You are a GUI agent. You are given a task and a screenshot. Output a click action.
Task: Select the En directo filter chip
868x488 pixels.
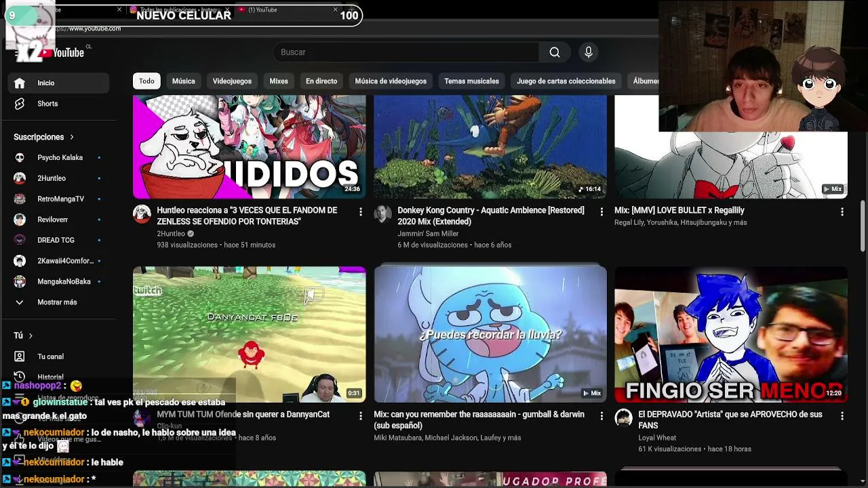click(x=321, y=81)
